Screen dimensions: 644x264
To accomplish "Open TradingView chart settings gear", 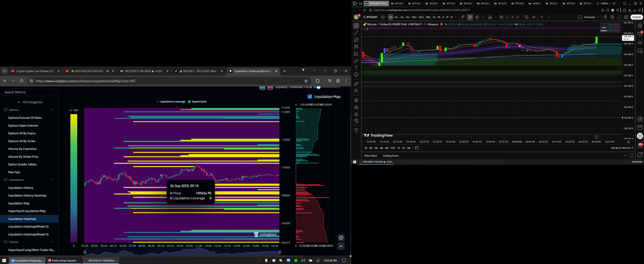I will 612,17.
